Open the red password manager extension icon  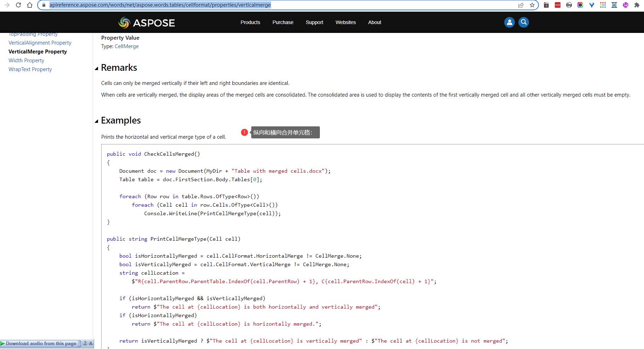(558, 5)
